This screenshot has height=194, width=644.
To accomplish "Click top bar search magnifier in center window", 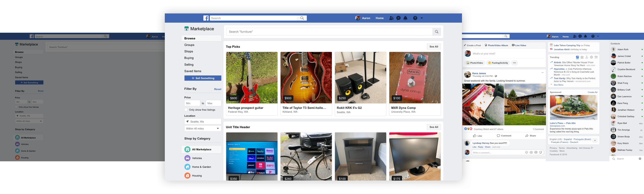I will pos(302,18).
